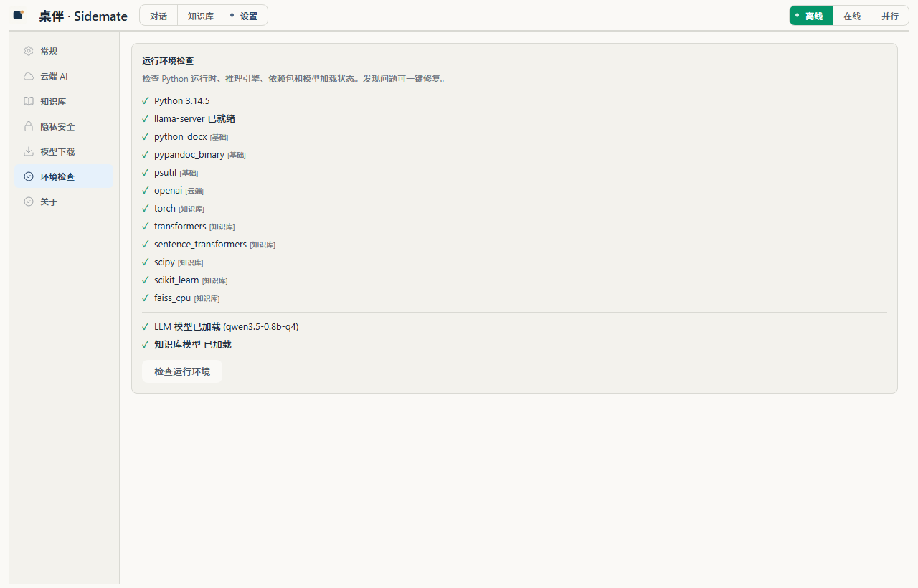Viewport: 918px width, 588px height.
Task: Click the scikit_learn package name
Action: (176, 280)
